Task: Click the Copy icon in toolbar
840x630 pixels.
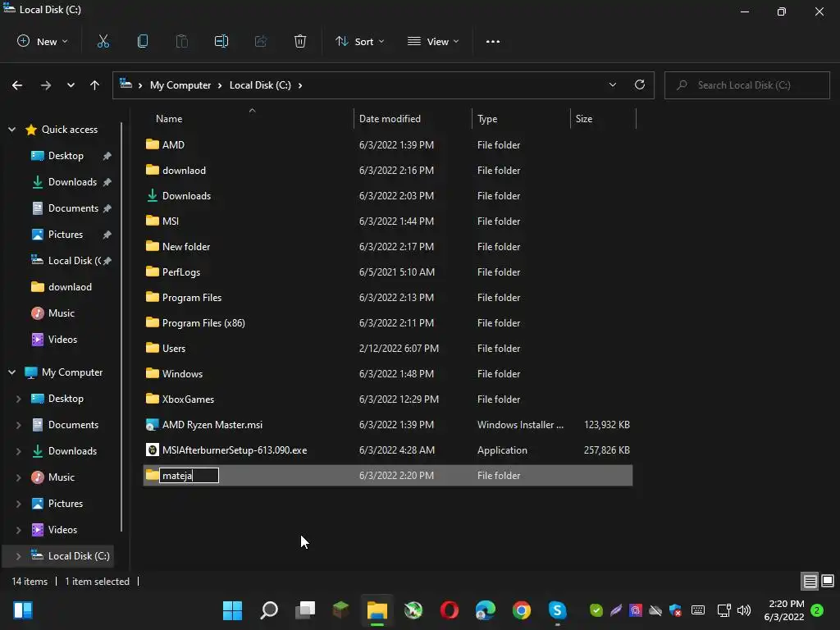Action: click(143, 41)
